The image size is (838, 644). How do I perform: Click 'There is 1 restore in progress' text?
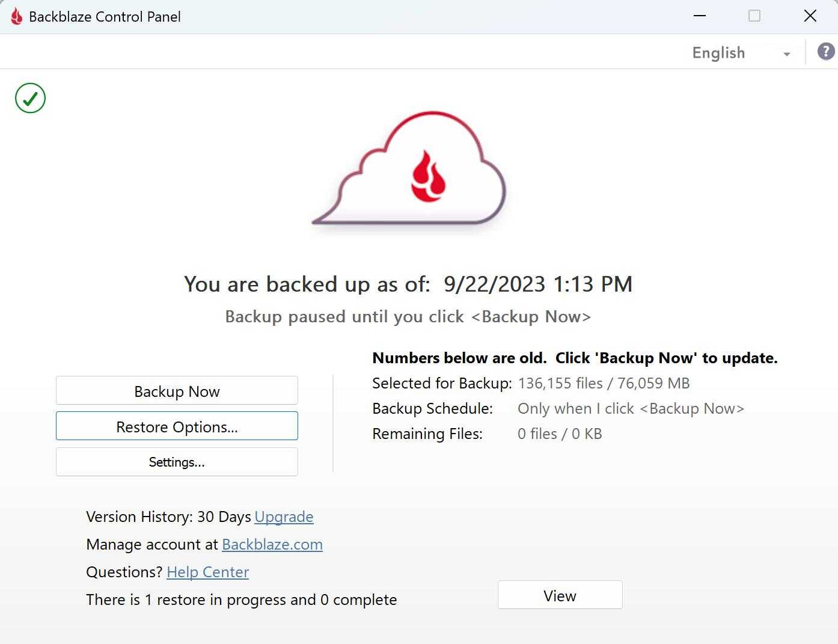(x=242, y=600)
